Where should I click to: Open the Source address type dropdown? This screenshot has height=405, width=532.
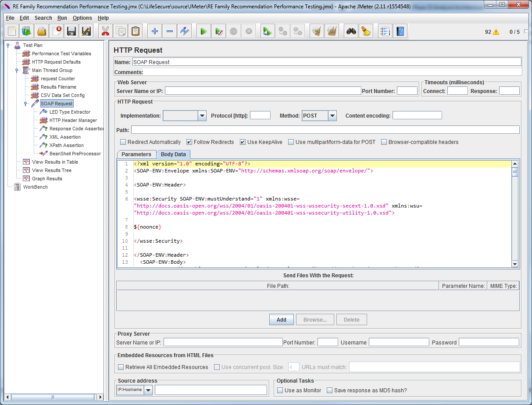148,389
